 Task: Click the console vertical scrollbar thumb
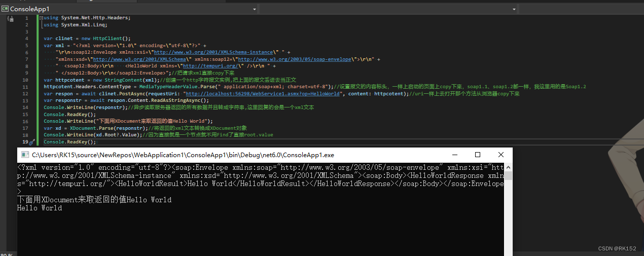click(508, 176)
